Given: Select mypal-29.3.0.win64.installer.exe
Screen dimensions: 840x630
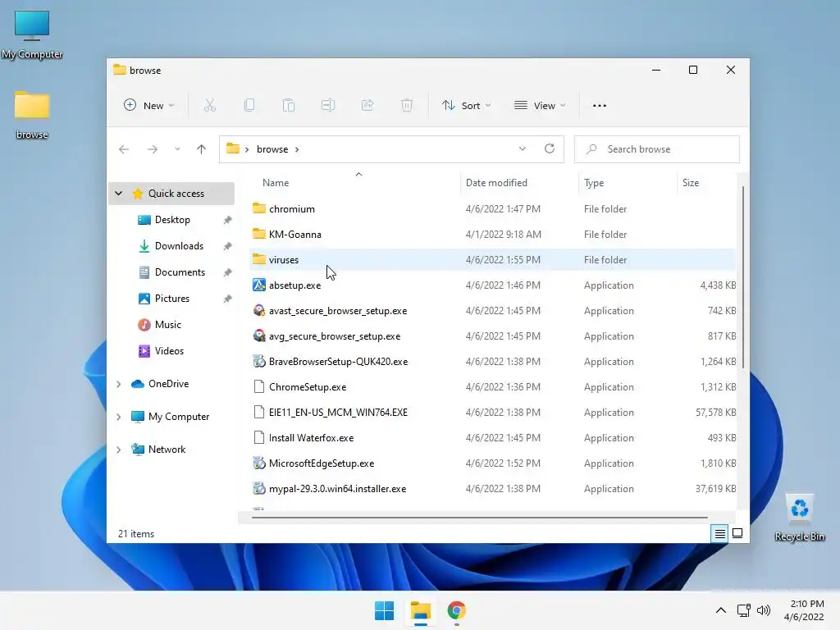Looking at the screenshot, I should (493, 489).
